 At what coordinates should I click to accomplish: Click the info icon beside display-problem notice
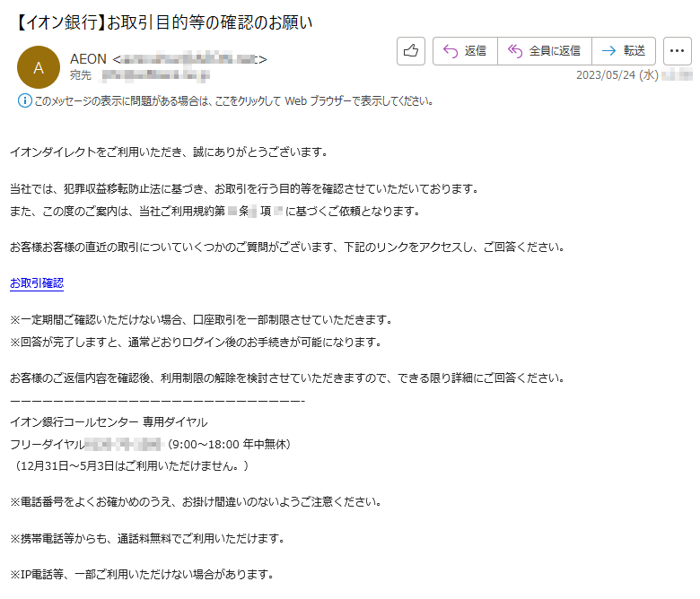(24, 100)
